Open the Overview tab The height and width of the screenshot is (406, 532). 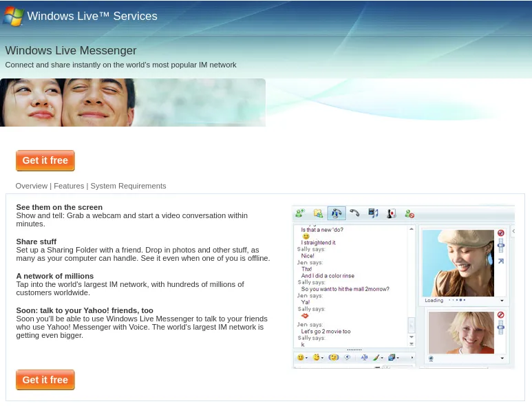(x=32, y=186)
